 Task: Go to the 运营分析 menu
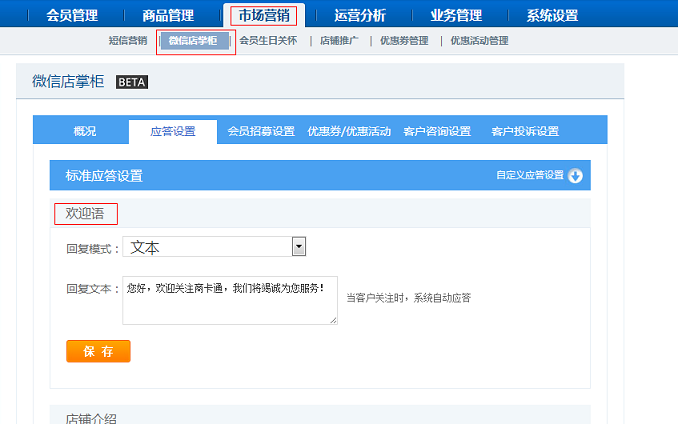pyautogui.click(x=359, y=15)
